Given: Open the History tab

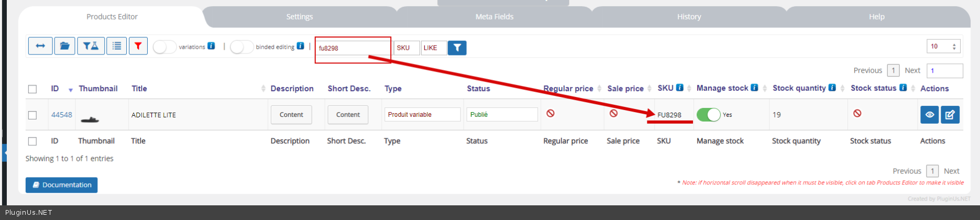Looking at the screenshot, I should (x=689, y=17).
